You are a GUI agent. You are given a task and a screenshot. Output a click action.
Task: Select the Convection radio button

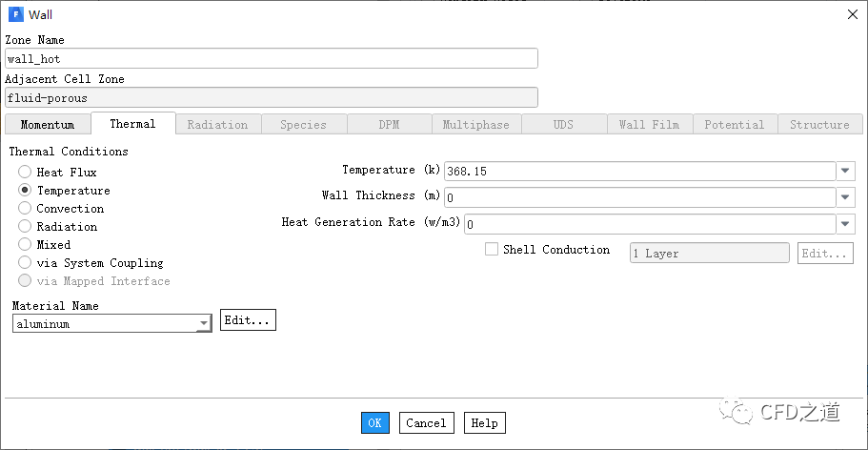[25, 209]
